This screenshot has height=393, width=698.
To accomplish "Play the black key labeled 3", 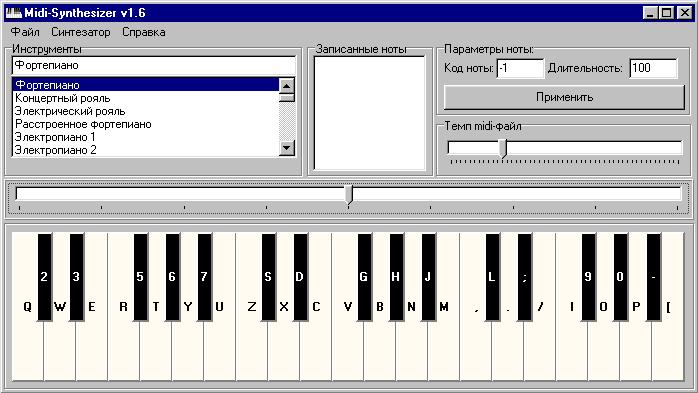I will click(x=77, y=276).
